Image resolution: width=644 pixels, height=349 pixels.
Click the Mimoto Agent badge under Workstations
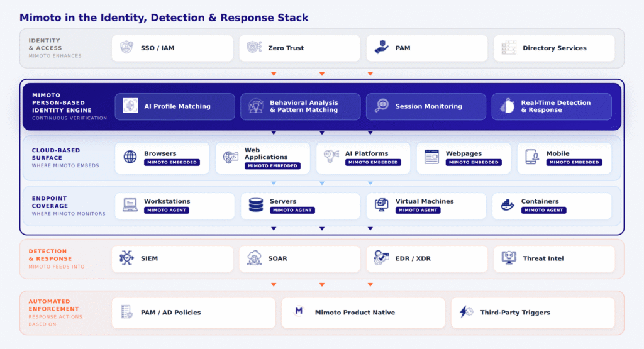click(167, 210)
